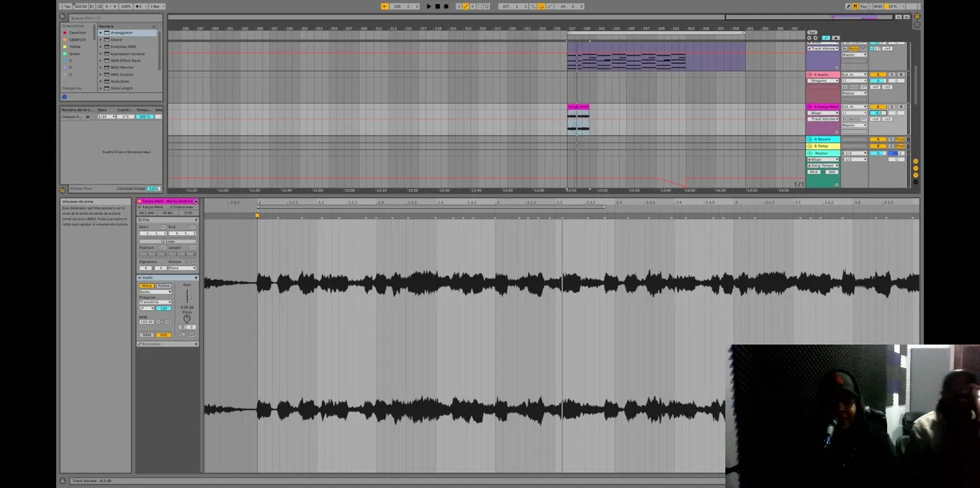The image size is (980, 488).
Task: Open the Song Tempo dropdown on Master
Action: click(x=823, y=165)
